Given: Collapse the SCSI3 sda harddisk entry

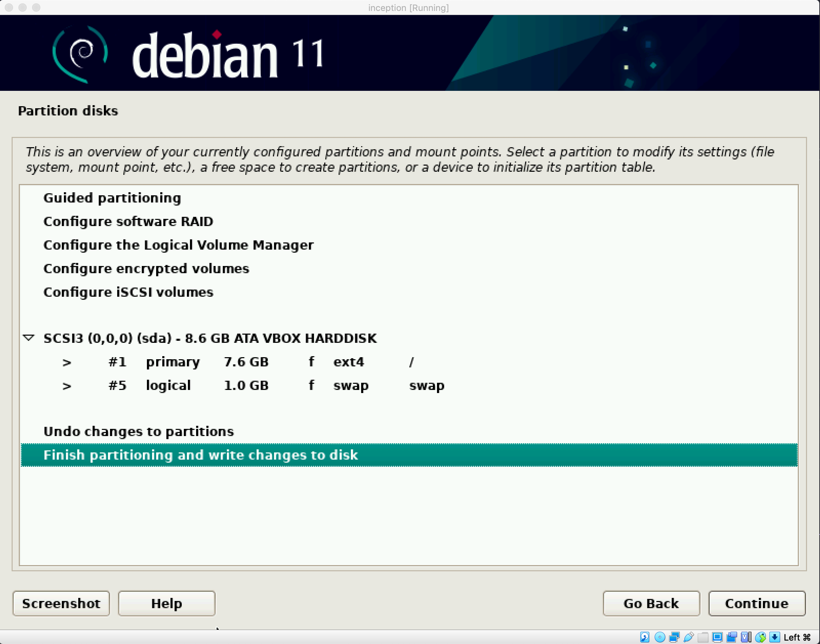Looking at the screenshot, I should click(29, 337).
